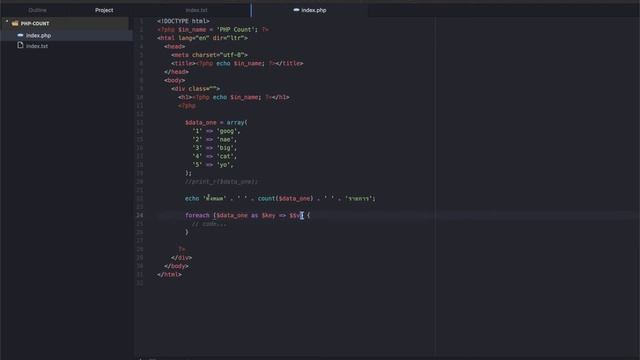Screen dimensions: 640x360
Task: Click the index.txt file icon in tree
Action: coord(20,45)
